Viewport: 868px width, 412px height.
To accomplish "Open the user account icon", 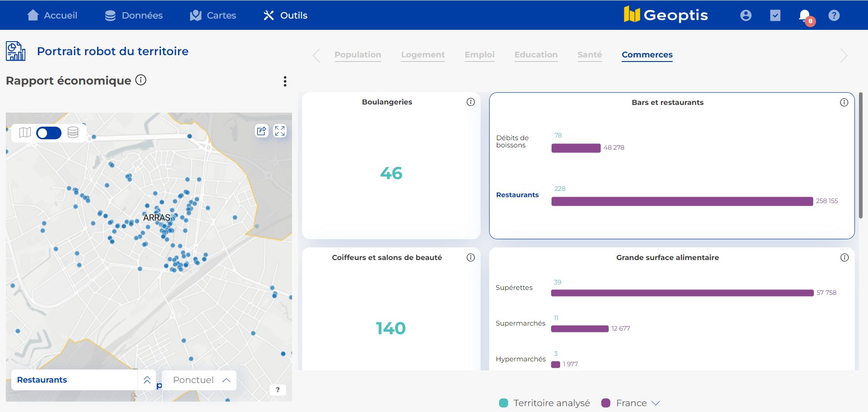I will (x=746, y=15).
